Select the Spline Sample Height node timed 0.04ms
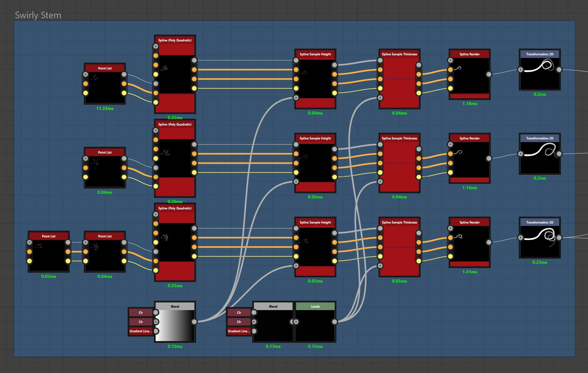Screen dimensions: 588x373 click(x=315, y=79)
